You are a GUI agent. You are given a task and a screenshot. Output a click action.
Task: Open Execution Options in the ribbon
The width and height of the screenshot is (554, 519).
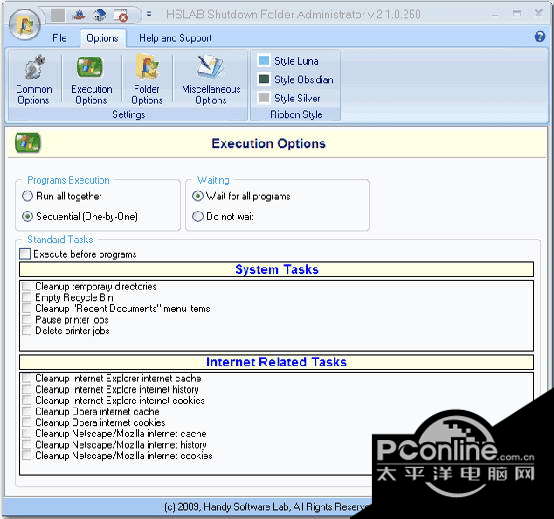point(92,80)
